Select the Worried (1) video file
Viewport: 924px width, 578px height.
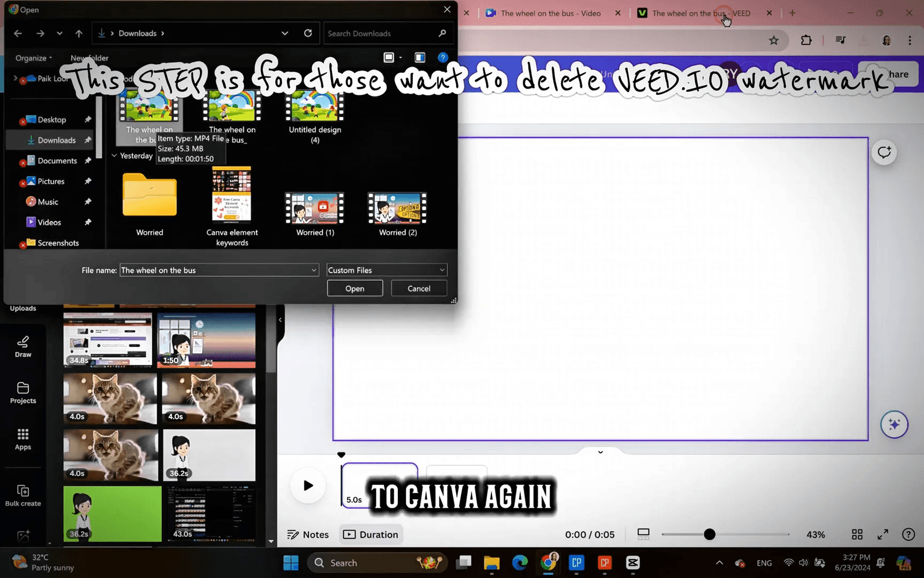(x=315, y=214)
